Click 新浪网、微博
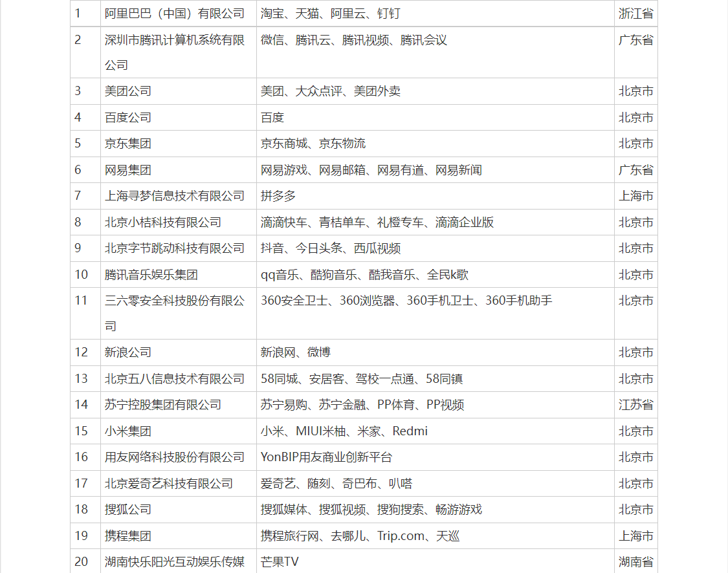The image size is (728, 573). coord(295,352)
